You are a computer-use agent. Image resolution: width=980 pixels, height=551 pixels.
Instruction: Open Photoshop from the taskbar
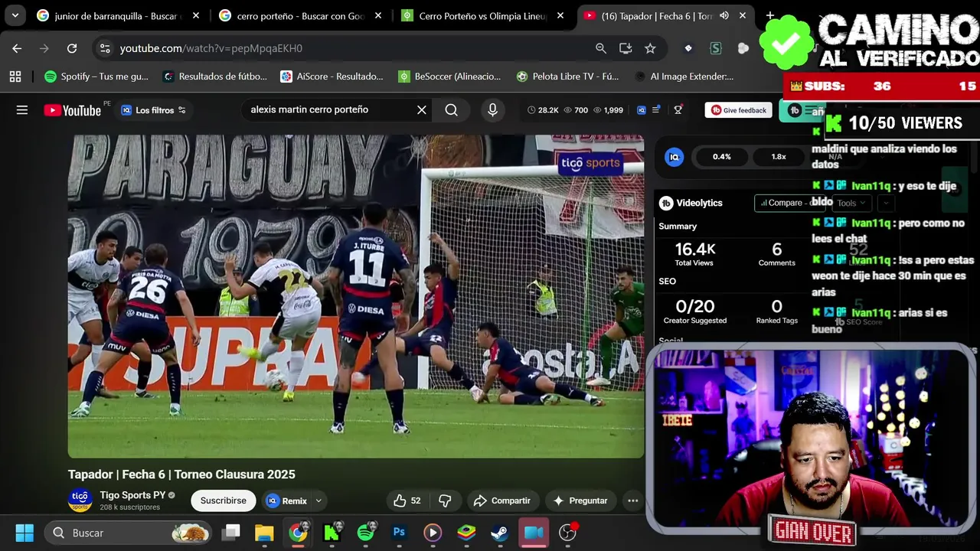(x=399, y=533)
